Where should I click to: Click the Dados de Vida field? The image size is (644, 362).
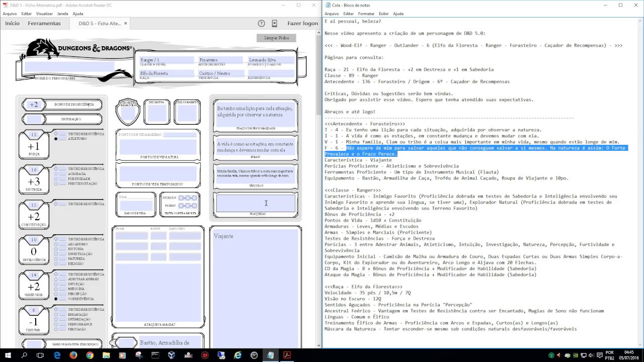136,206
